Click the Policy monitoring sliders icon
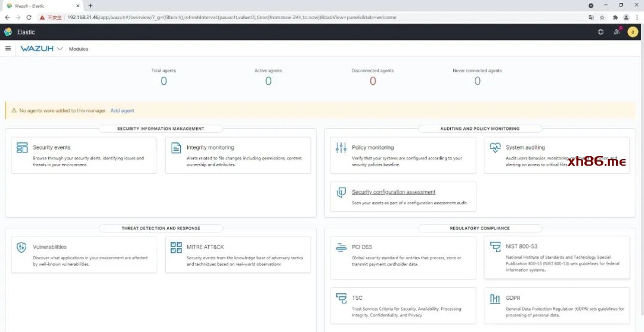 (x=341, y=148)
